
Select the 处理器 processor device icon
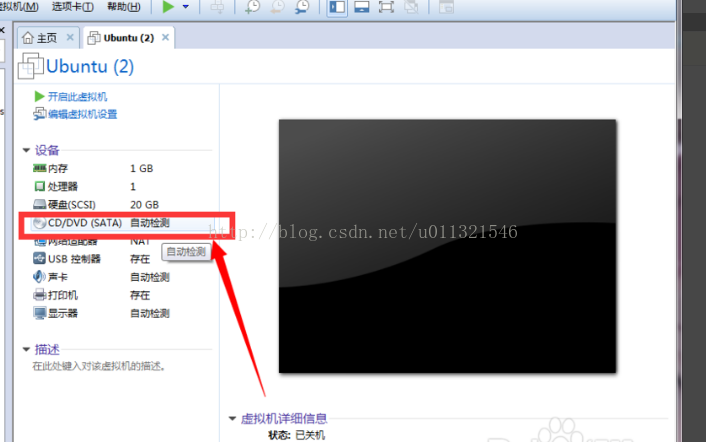click(40, 186)
